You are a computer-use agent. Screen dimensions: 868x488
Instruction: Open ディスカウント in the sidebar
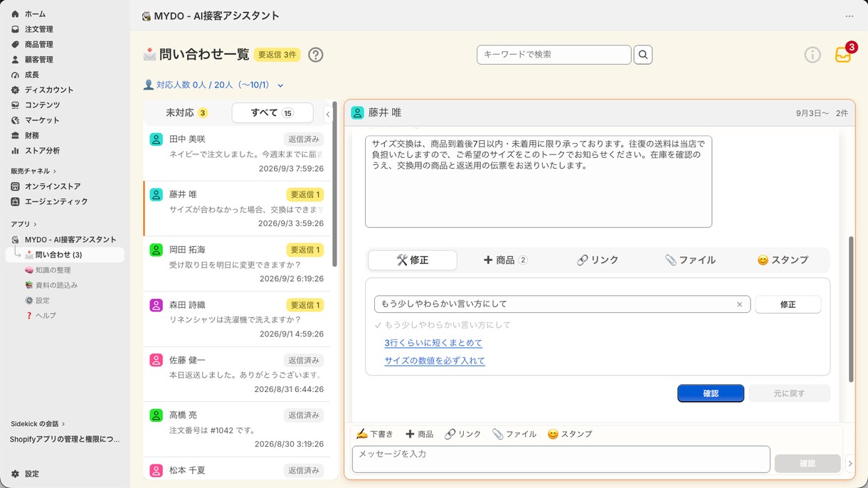coord(49,90)
